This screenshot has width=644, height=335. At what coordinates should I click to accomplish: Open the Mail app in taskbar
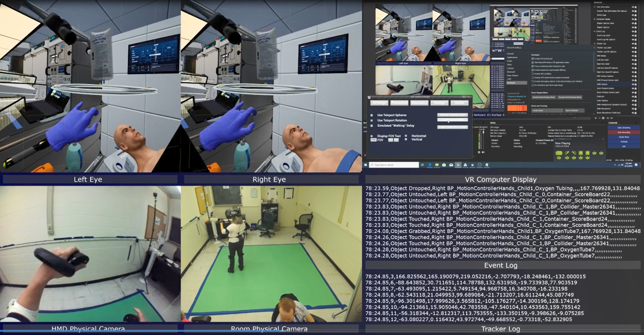(451, 165)
